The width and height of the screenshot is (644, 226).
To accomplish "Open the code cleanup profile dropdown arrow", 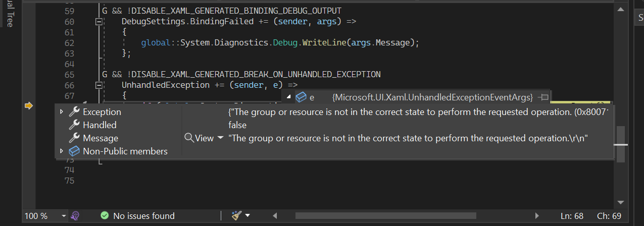I will [247, 216].
